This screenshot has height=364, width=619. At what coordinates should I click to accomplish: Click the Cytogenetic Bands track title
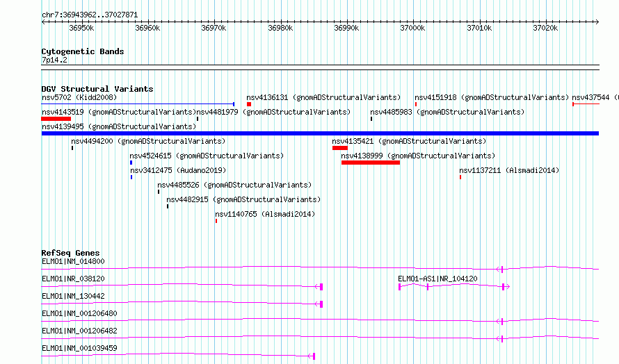(x=83, y=51)
